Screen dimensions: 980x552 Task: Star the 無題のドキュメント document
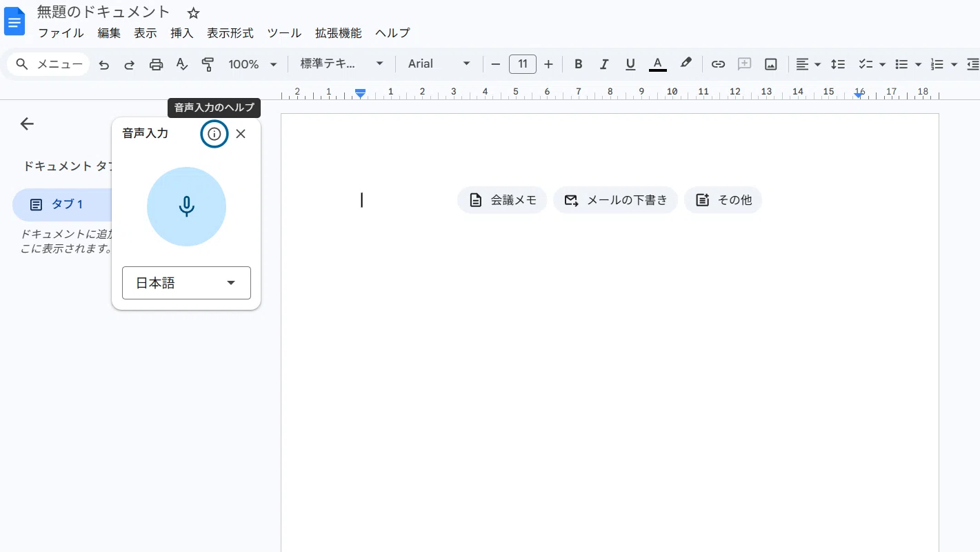tap(194, 13)
